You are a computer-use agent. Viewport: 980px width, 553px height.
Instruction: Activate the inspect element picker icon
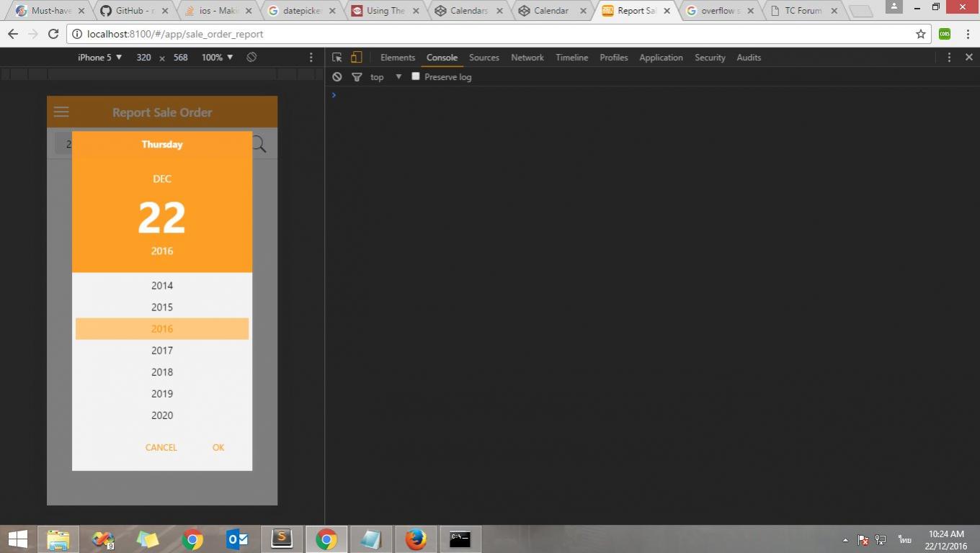pos(337,58)
